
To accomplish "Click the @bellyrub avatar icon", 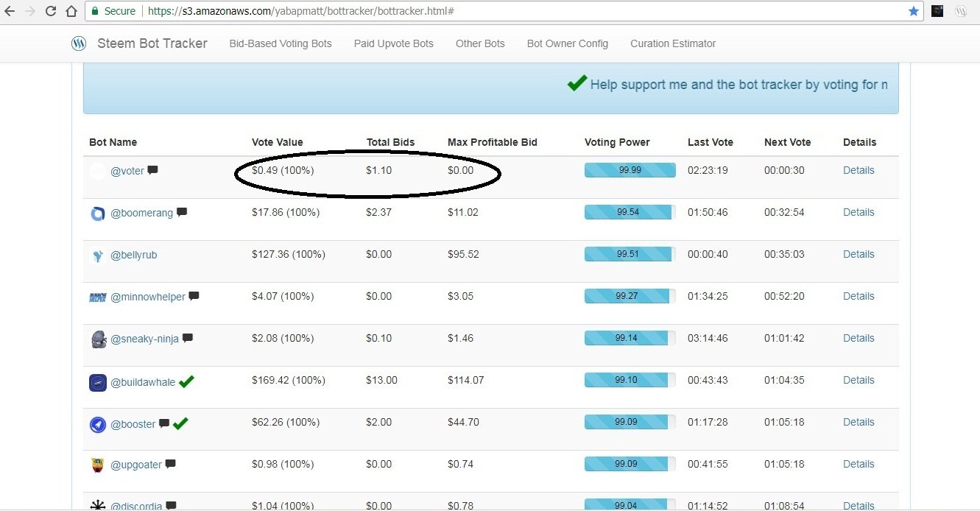I will pos(98,255).
